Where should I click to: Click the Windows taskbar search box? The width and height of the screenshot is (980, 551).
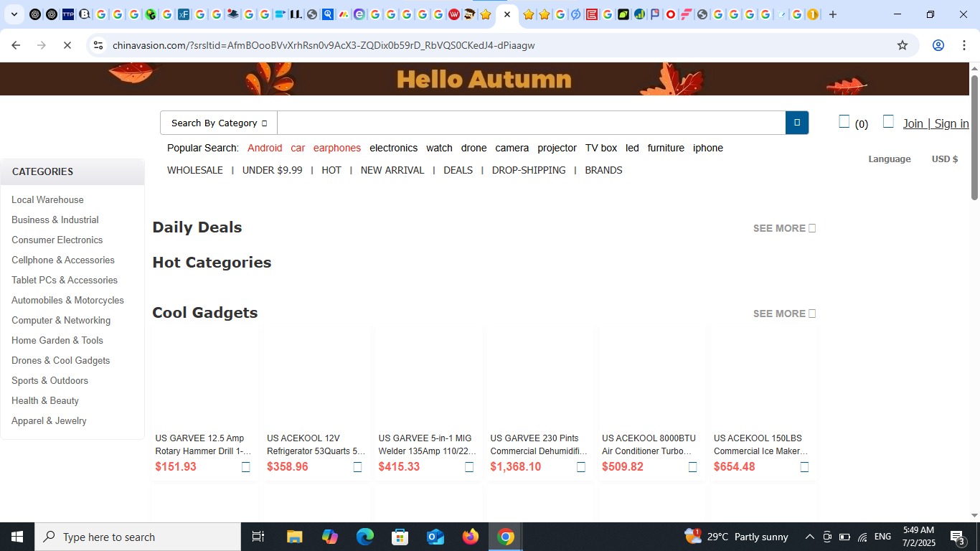pyautogui.click(x=138, y=537)
